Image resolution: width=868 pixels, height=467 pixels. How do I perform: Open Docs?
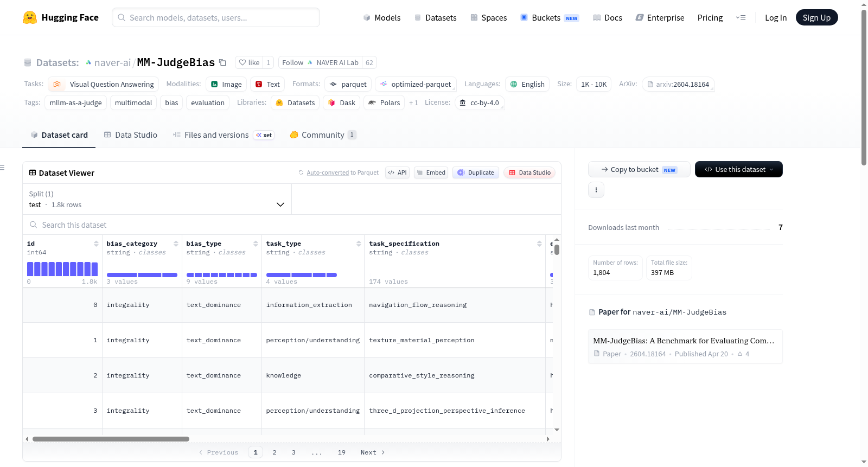(607, 17)
